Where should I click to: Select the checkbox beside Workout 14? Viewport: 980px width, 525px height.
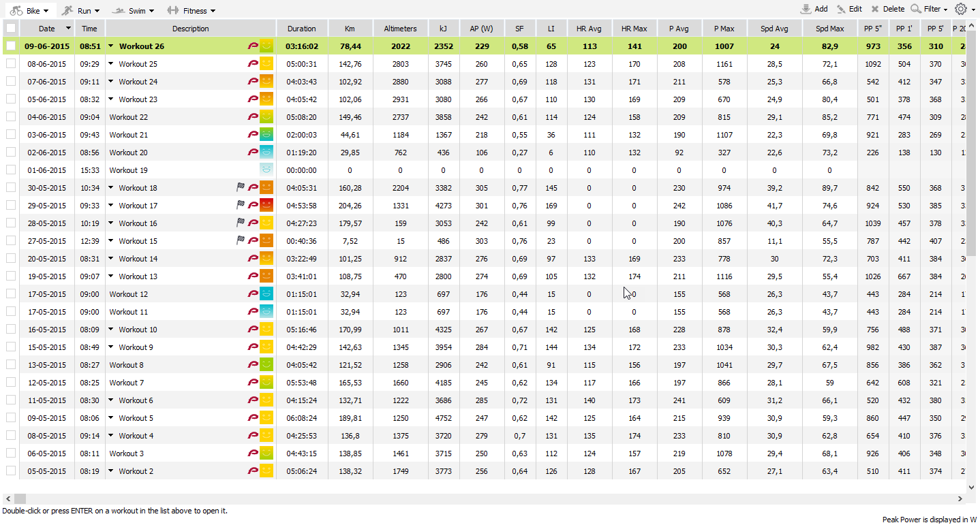pyautogui.click(x=11, y=259)
